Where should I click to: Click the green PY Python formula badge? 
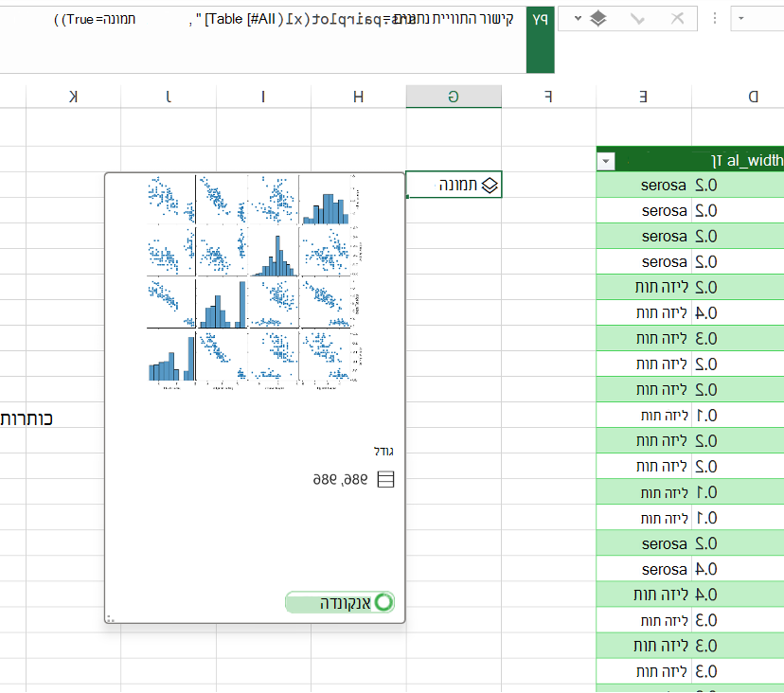coord(540,40)
